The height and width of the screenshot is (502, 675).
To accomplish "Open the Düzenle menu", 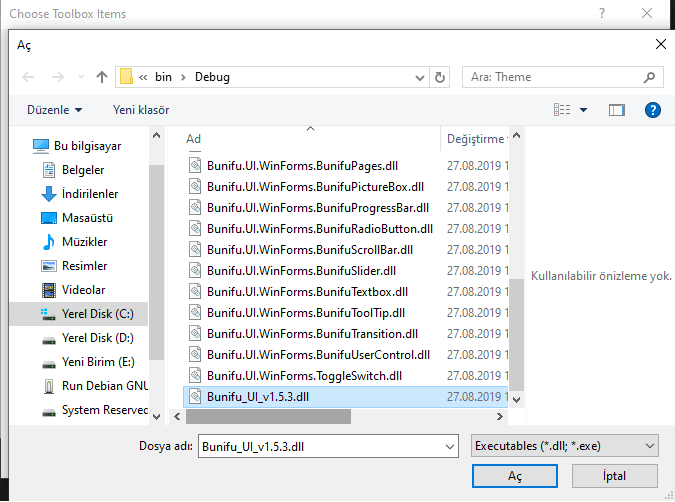I will click(x=54, y=110).
